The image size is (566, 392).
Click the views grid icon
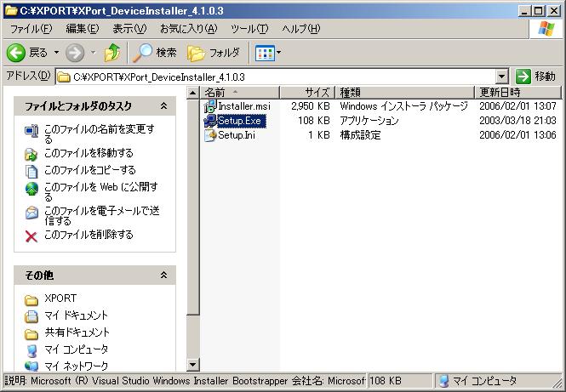[x=265, y=53]
